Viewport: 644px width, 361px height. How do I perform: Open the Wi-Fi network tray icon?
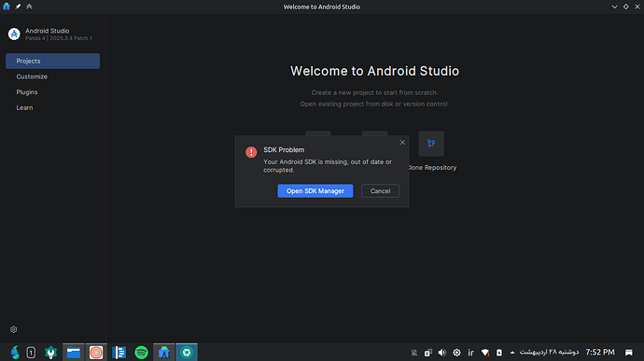pyautogui.click(x=485, y=353)
